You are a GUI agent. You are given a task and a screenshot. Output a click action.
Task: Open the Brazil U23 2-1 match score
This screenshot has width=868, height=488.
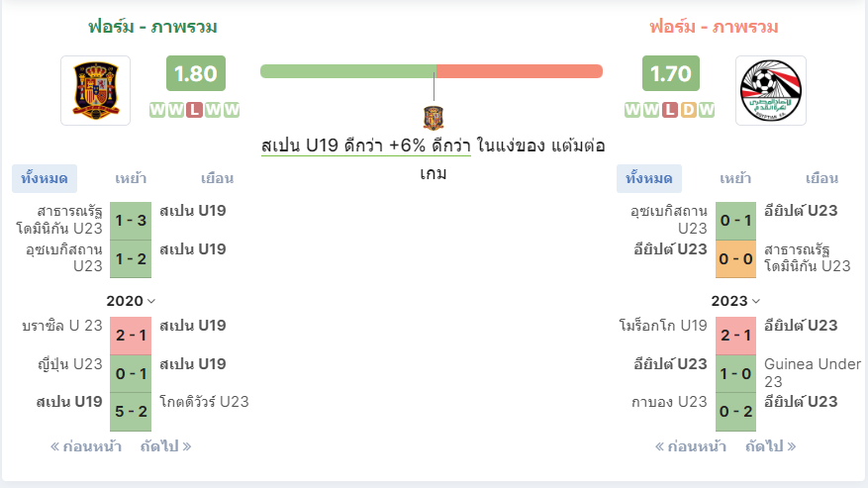point(131,336)
